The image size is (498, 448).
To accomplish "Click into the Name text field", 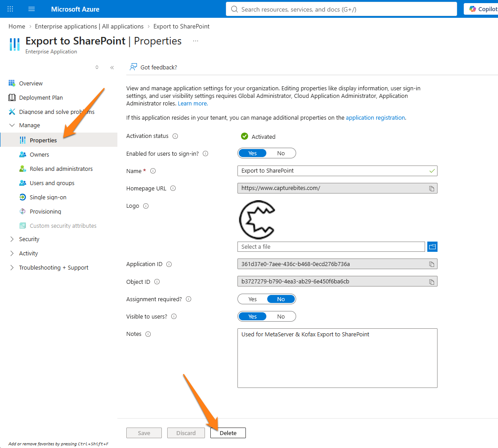I will [337, 171].
